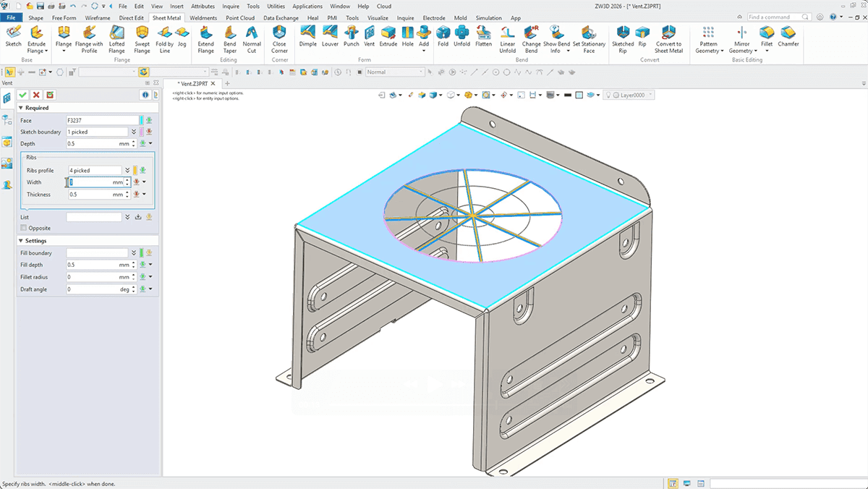Switch to the Weldments ribbon tab
868x489 pixels.
pos(203,18)
